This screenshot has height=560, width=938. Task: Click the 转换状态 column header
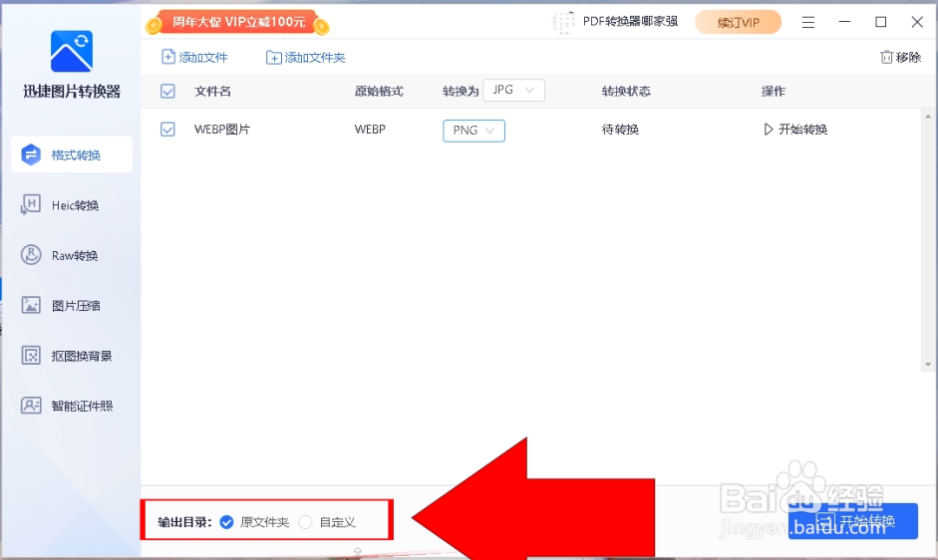pyautogui.click(x=626, y=92)
